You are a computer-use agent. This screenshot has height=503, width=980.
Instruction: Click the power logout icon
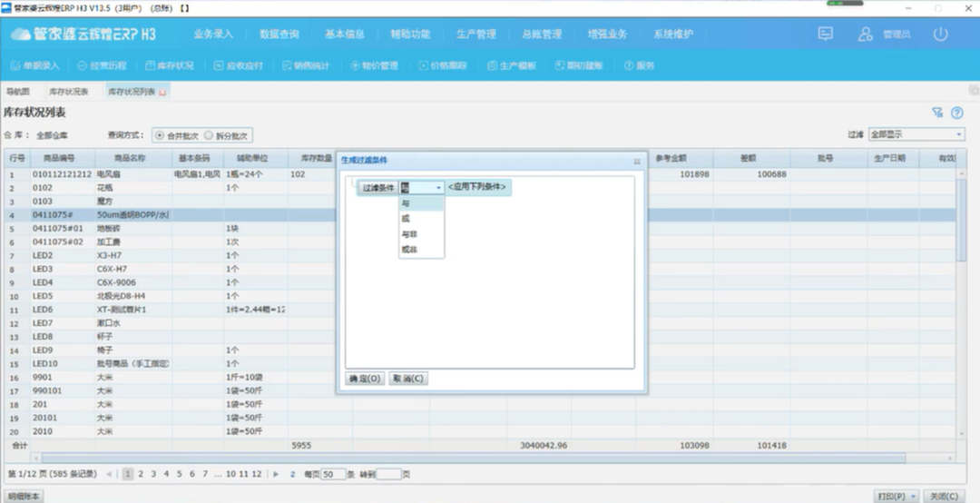tap(941, 34)
